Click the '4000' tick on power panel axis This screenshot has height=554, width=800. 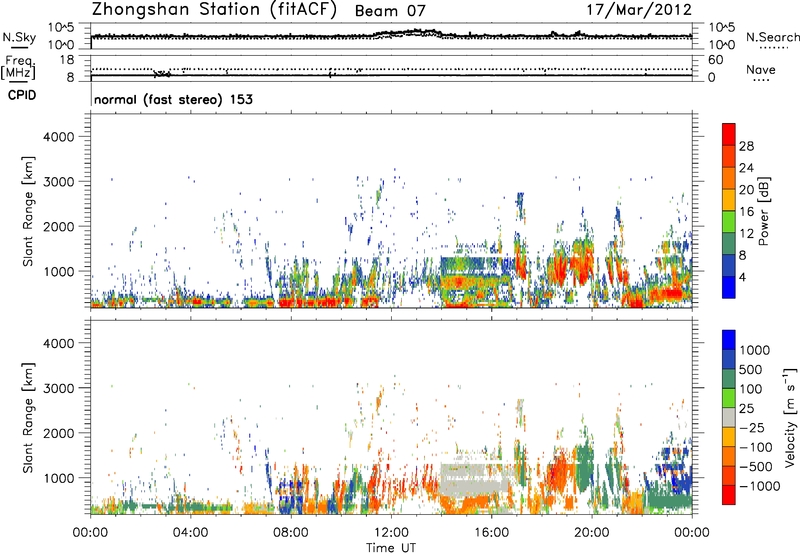click(x=59, y=137)
